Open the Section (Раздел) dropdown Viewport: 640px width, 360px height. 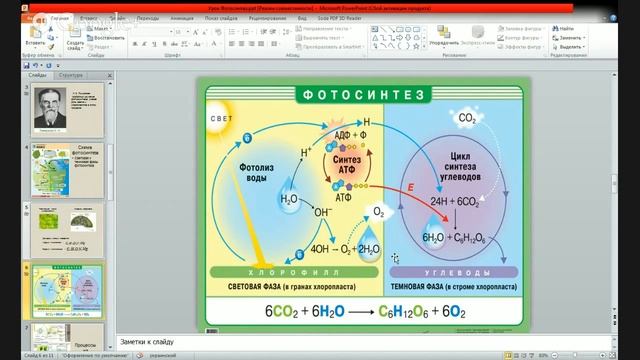click(x=99, y=47)
